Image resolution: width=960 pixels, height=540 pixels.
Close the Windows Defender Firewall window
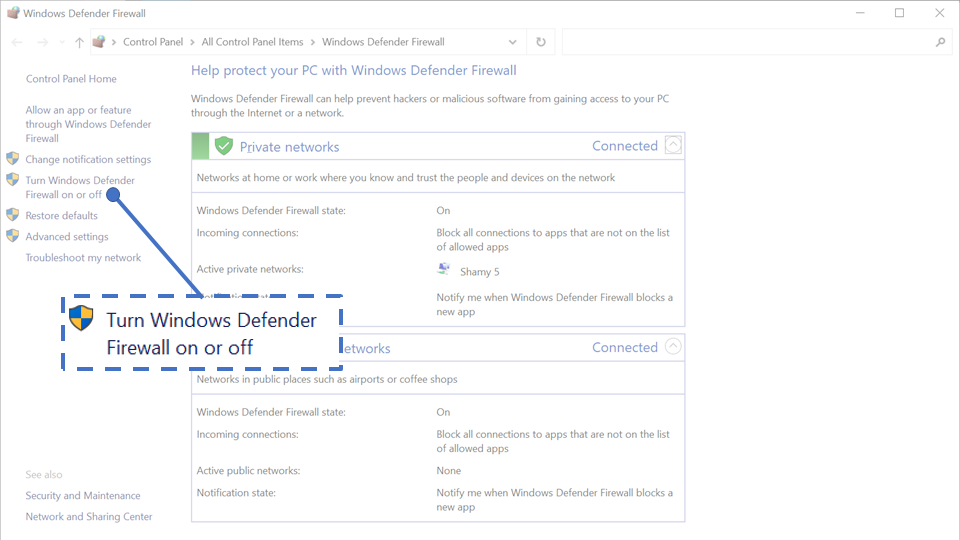tap(940, 13)
